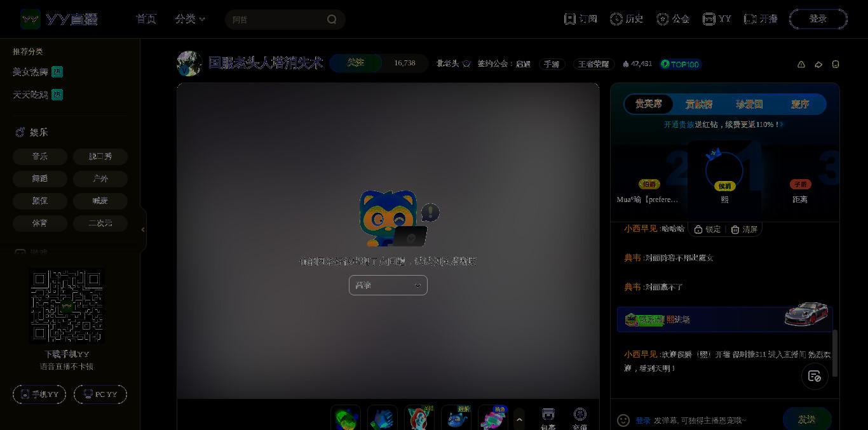
Task: Open 美女热舞 recommended category
Action: click(37, 72)
